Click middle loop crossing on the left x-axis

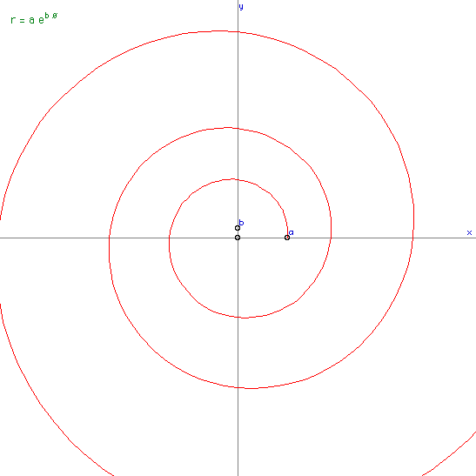click(x=110, y=238)
